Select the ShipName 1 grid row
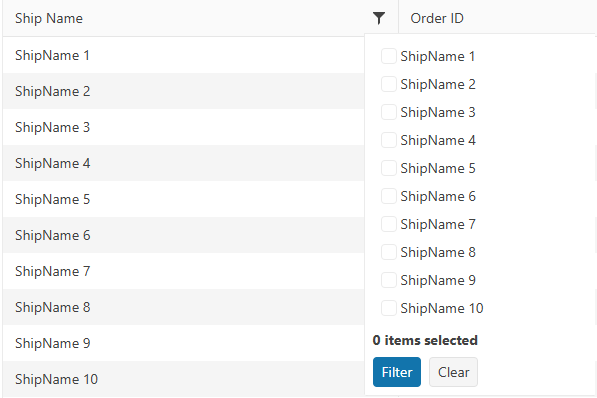Image resolution: width=597 pixels, height=398 pixels. click(x=184, y=55)
